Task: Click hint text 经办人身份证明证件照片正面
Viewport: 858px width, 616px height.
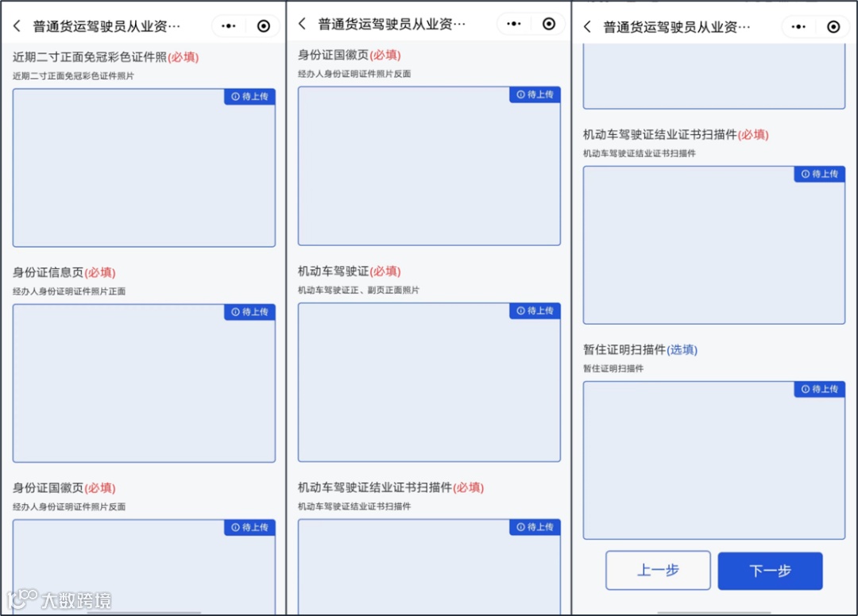Action: click(69, 291)
